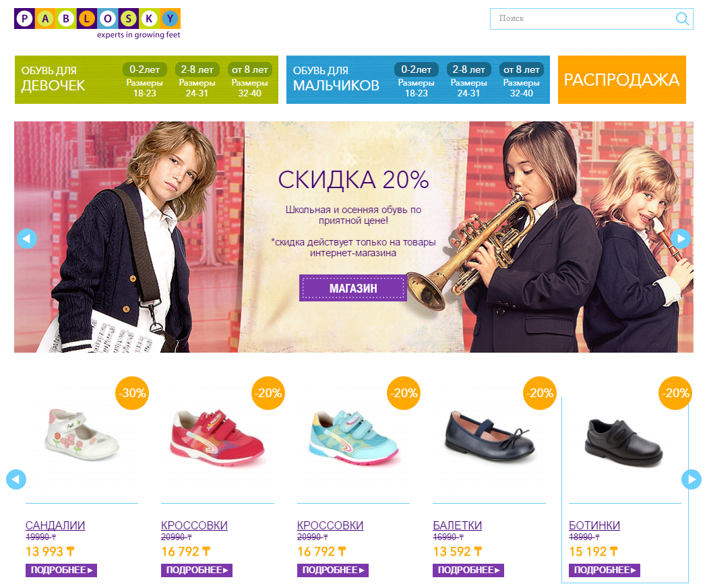Show next products with right carousel arrow
The image size is (707, 588).
pos(691,479)
